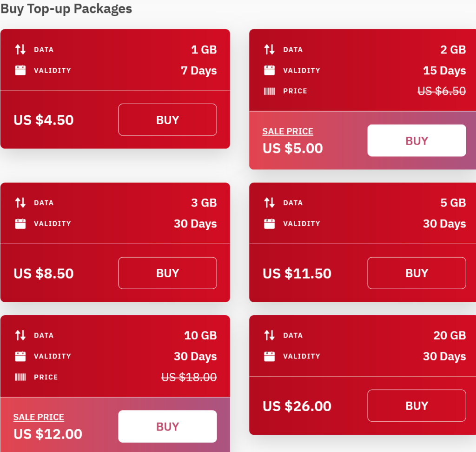Click the struck-through US $18.00 price
Viewport: 476px width, 452px height.
[189, 377]
